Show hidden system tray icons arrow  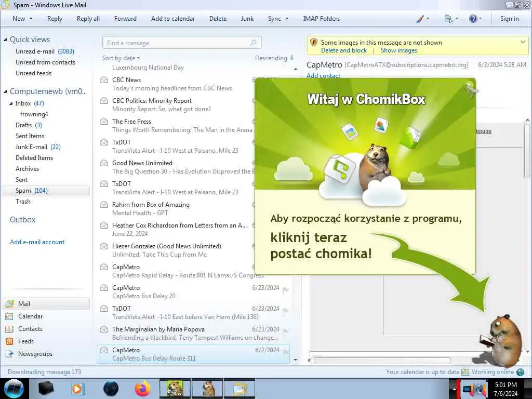tap(454, 389)
